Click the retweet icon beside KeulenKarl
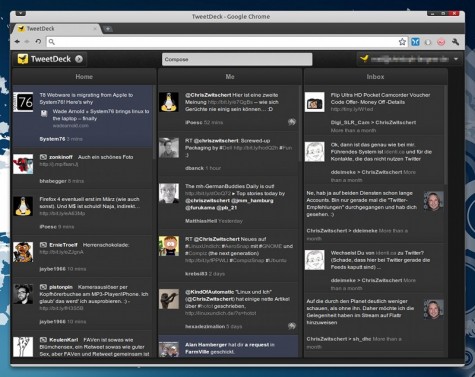 click(x=43, y=340)
